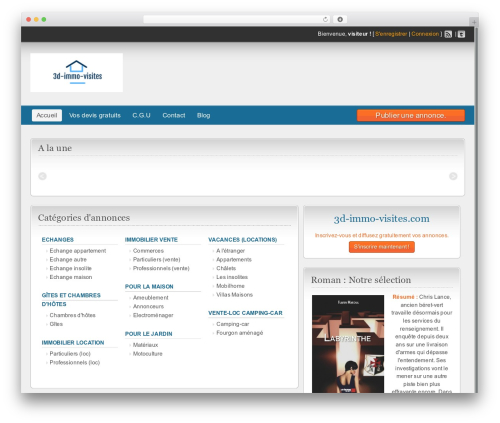
Task: Open IMMOBILIER LOCATION heading
Action: (x=73, y=343)
